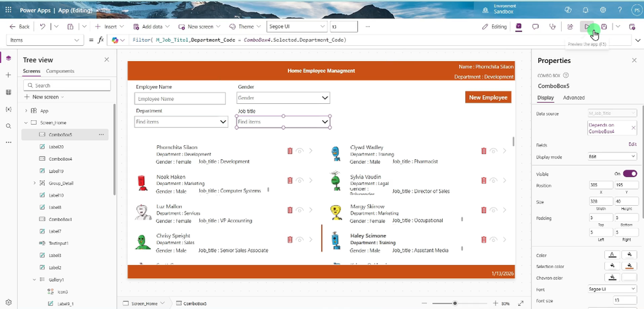Switch to the Advanced tab
Screen dimensions: 644x309
click(574, 98)
